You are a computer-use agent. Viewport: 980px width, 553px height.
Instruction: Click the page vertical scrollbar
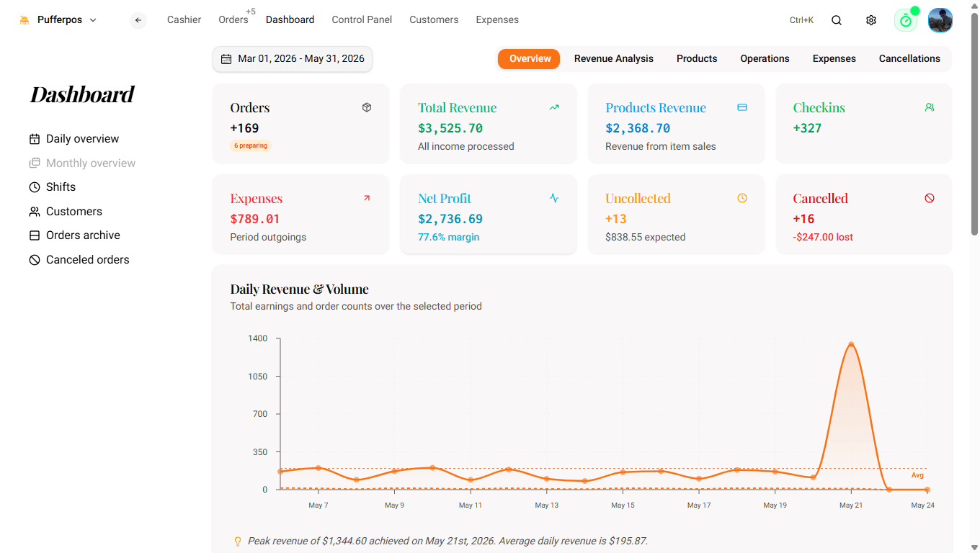tap(974, 122)
